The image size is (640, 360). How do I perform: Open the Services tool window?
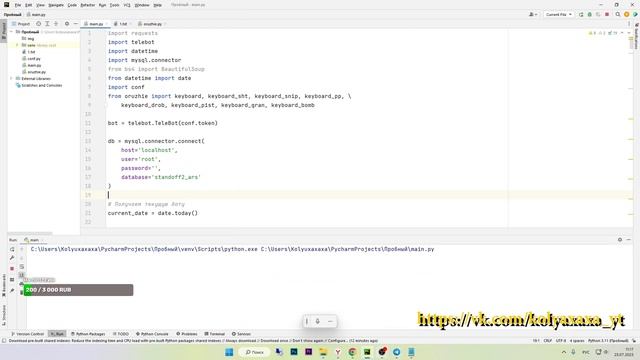(241, 334)
